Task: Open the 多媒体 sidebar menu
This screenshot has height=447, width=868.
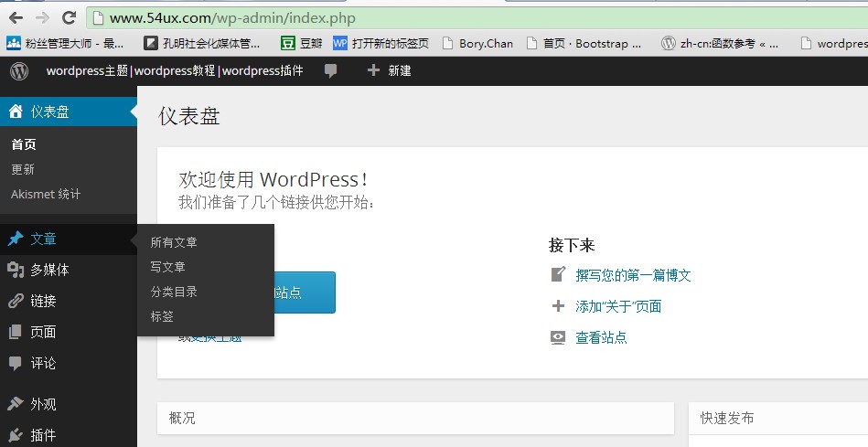Action: (68, 270)
